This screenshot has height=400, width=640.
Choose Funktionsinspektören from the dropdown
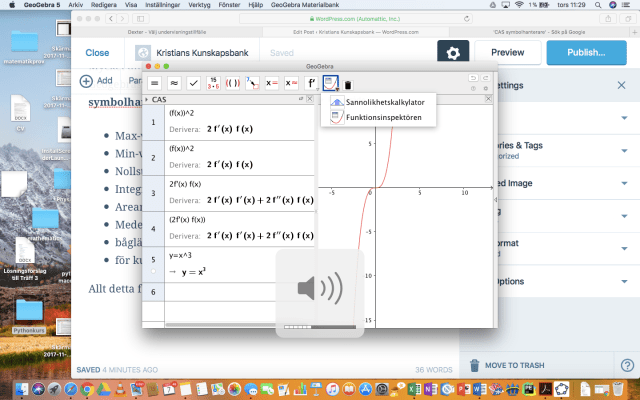pyautogui.click(x=383, y=117)
